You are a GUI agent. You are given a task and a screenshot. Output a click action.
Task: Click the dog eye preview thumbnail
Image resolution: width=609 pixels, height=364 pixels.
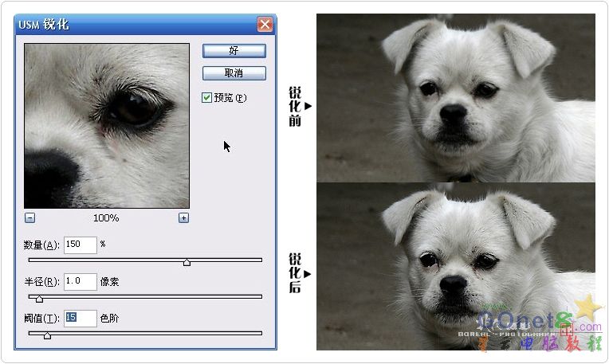pos(107,126)
